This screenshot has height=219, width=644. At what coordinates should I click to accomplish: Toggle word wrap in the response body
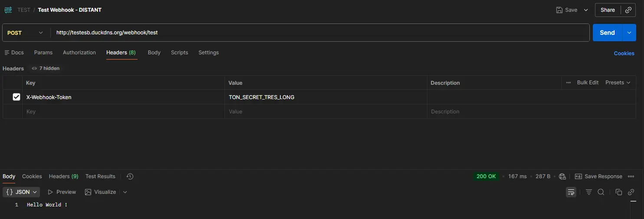click(571, 192)
